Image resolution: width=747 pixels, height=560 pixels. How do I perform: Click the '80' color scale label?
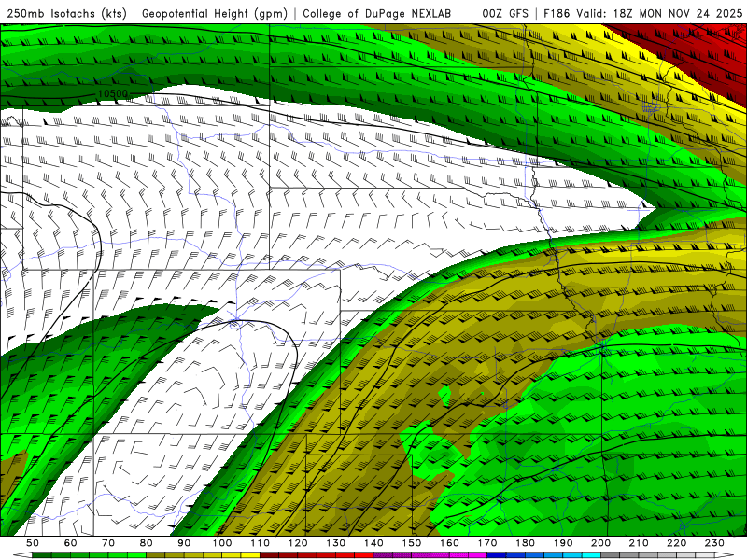147,543
